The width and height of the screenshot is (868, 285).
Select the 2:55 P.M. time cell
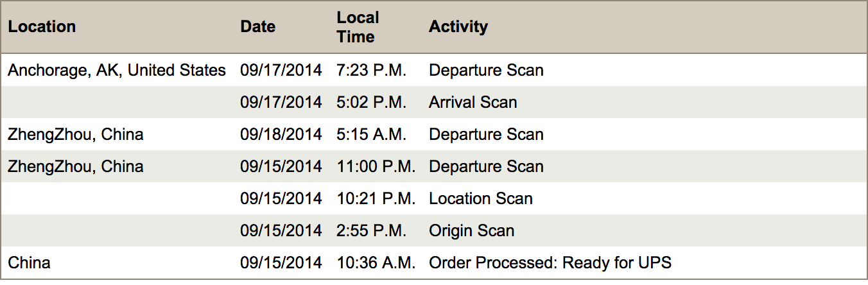tap(372, 231)
